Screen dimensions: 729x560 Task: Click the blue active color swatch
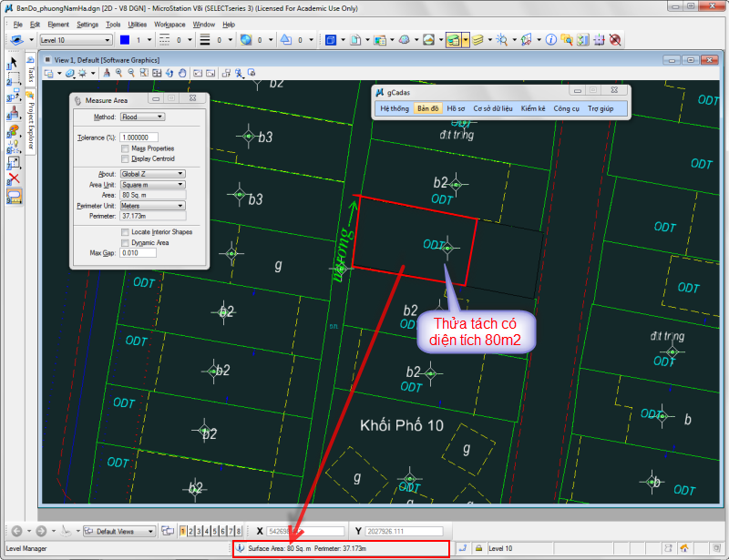click(x=125, y=40)
